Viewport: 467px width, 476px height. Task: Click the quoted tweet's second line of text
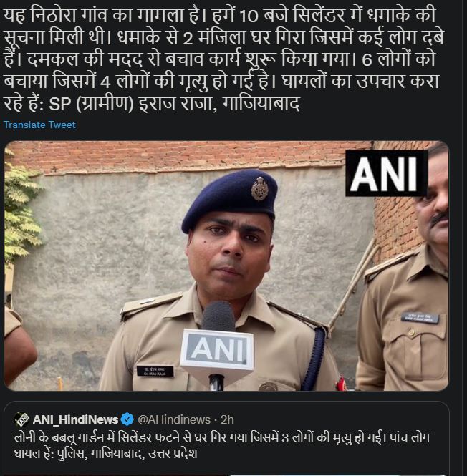(106, 454)
